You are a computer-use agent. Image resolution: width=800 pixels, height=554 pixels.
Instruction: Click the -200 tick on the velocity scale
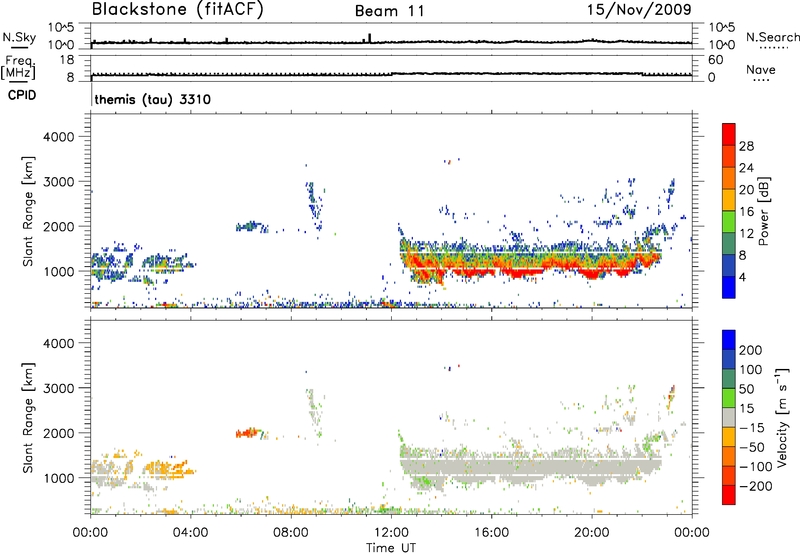click(x=756, y=486)
